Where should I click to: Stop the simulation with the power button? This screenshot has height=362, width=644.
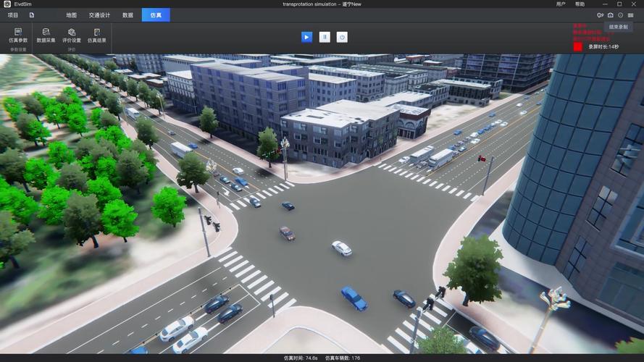[x=342, y=37]
